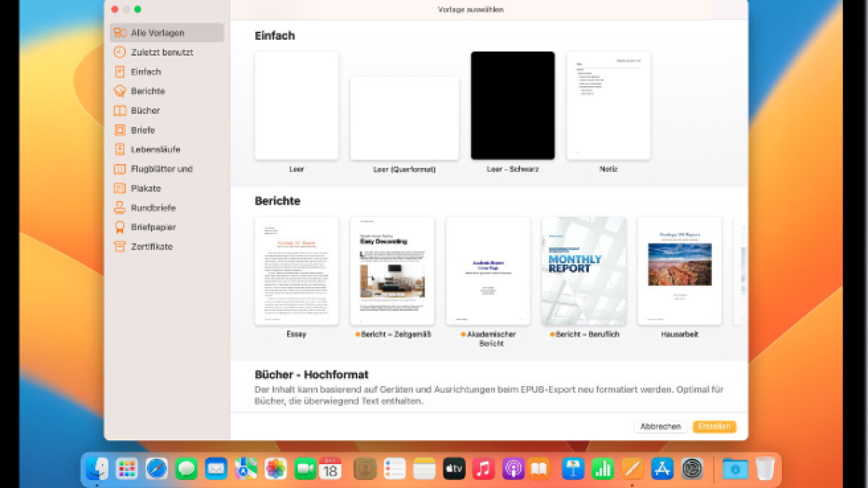Image resolution: width=868 pixels, height=488 pixels.
Task: Select the Rundbriefe stamp icon
Action: click(120, 207)
